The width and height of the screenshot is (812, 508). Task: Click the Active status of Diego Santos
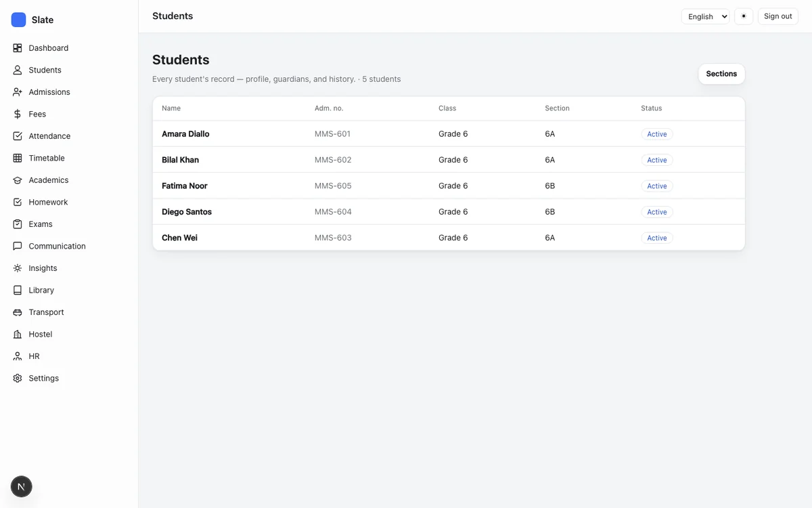tap(657, 212)
